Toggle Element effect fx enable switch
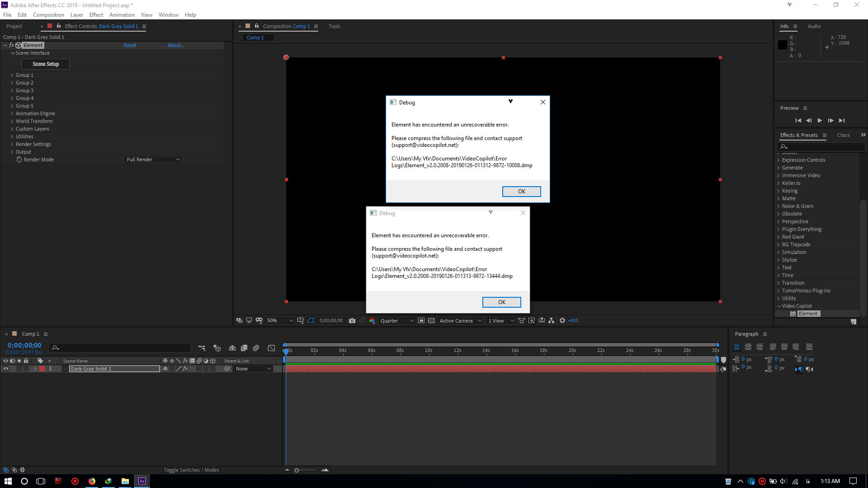Image resolution: width=868 pixels, height=488 pixels. pos(11,45)
